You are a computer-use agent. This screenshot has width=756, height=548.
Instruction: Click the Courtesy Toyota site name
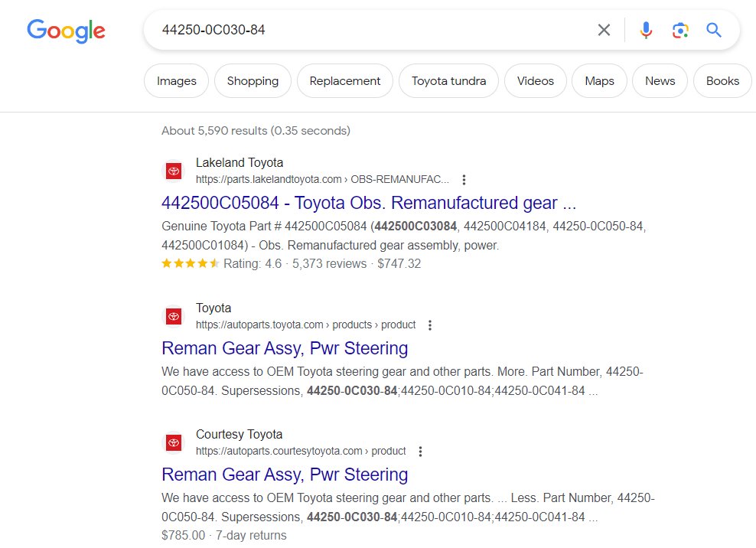pyautogui.click(x=240, y=434)
